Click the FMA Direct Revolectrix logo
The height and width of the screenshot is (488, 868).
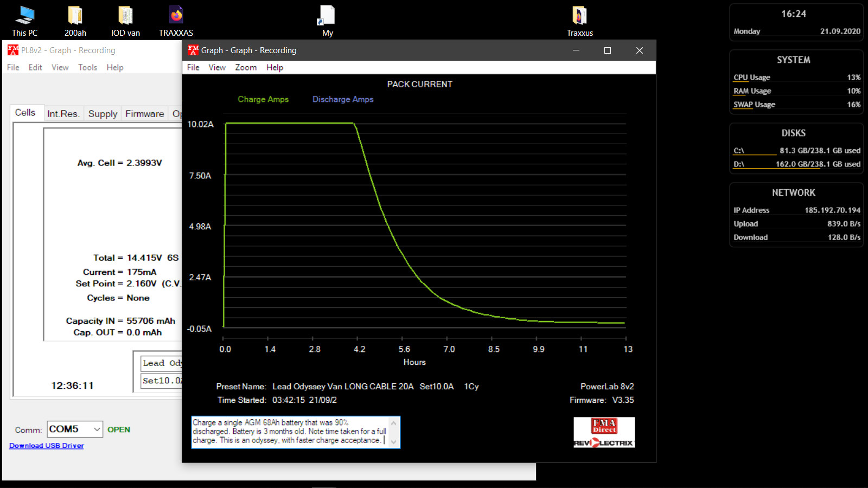coord(604,432)
